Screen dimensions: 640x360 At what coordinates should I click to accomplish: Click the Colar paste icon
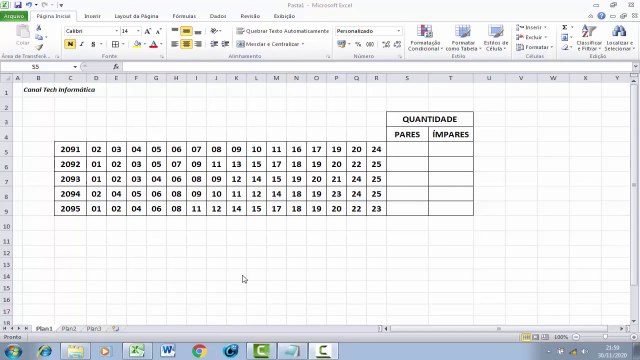(23, 35)
